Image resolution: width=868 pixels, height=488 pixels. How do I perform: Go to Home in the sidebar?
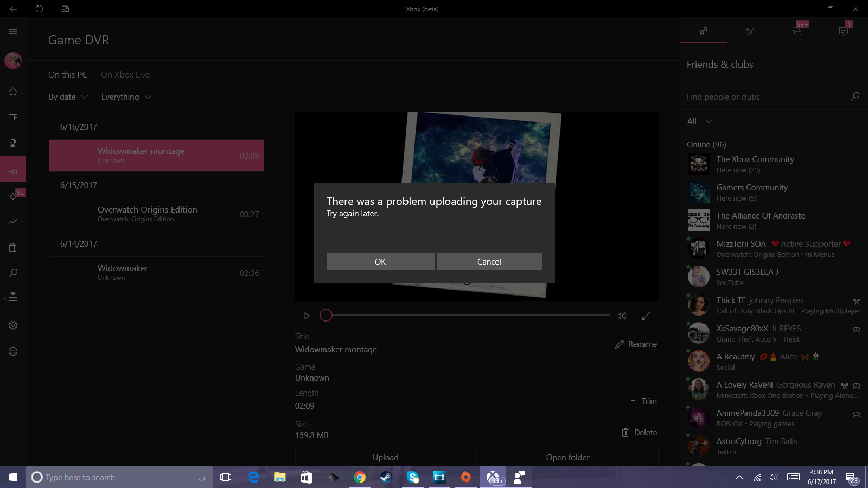tap(13, 91)
